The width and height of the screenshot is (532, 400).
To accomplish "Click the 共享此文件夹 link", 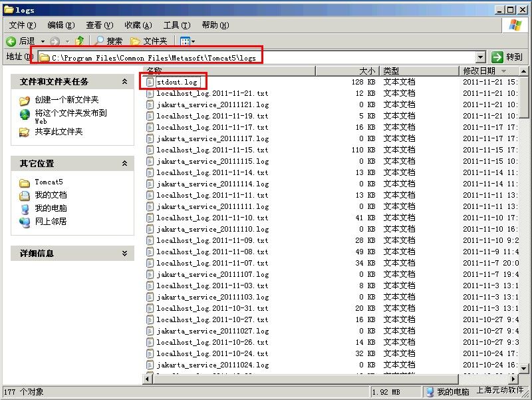I will (x=59, y=132).
